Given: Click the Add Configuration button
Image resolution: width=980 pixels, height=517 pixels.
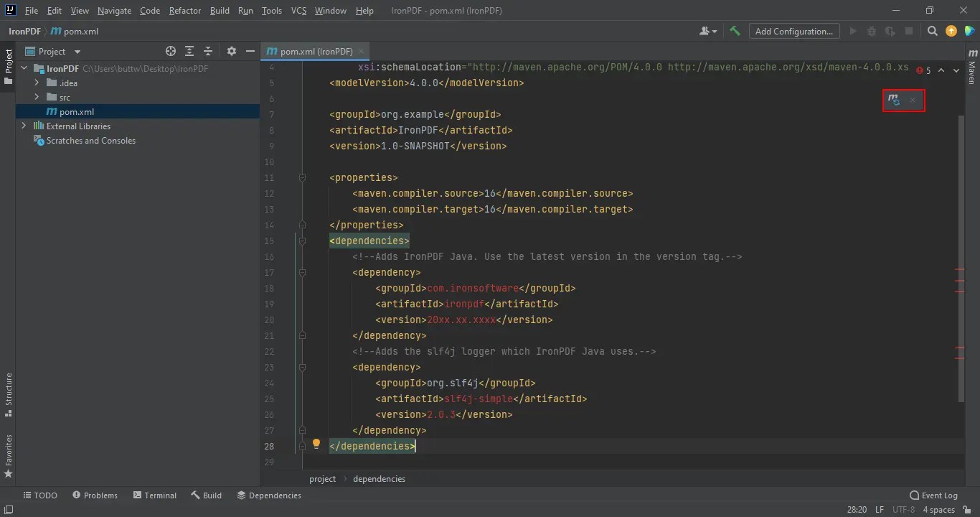Looking at the screenshot, I should pos(793,31).
